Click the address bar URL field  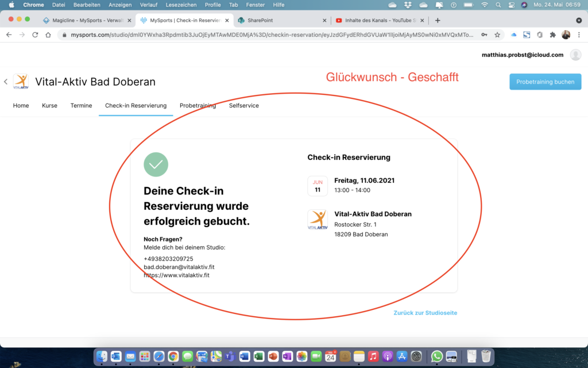pyautogui.click(x=272, y=35)
